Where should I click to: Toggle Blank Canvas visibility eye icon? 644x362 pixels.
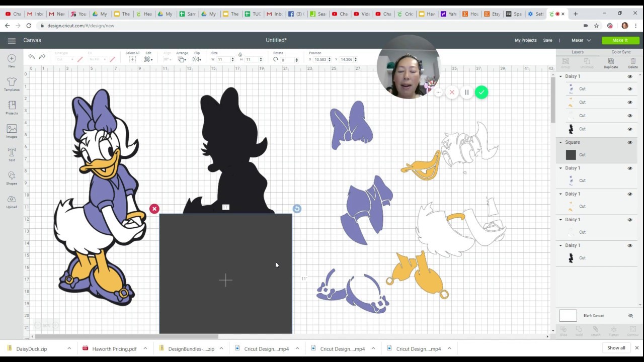click(630, 316)
